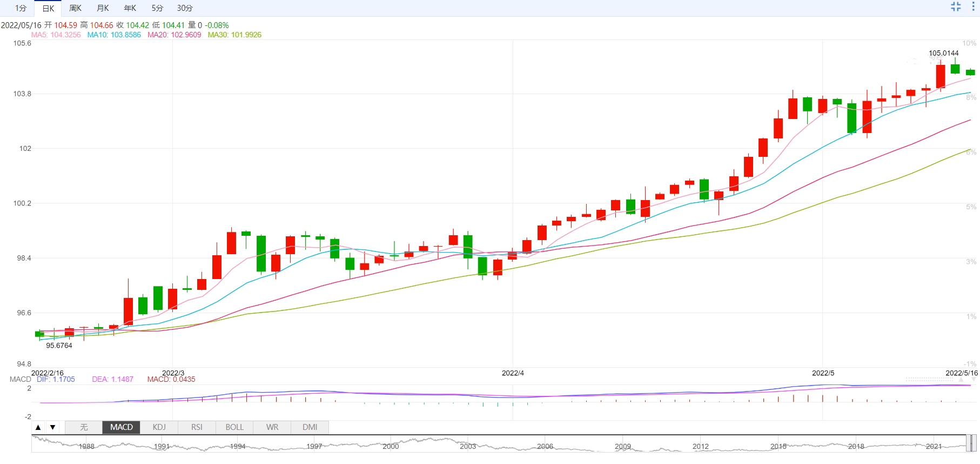Click the 'DIF: 1.1705' readout
980x464 pixels.
click(x=56, y=379)
